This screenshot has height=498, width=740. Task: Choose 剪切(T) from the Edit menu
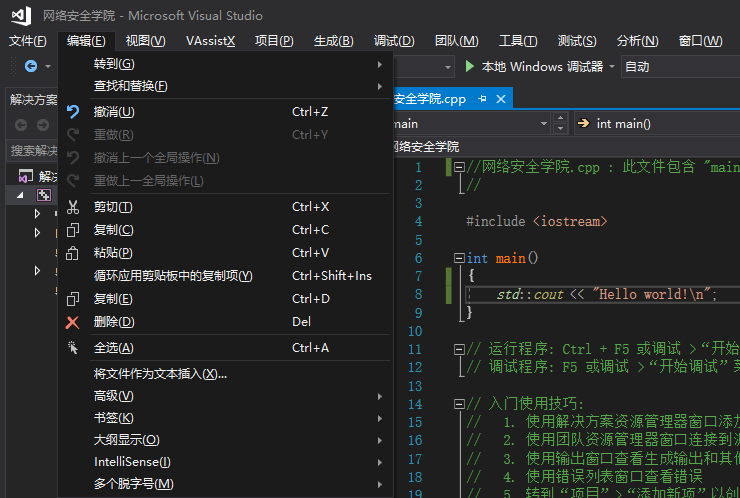[226, 207]
